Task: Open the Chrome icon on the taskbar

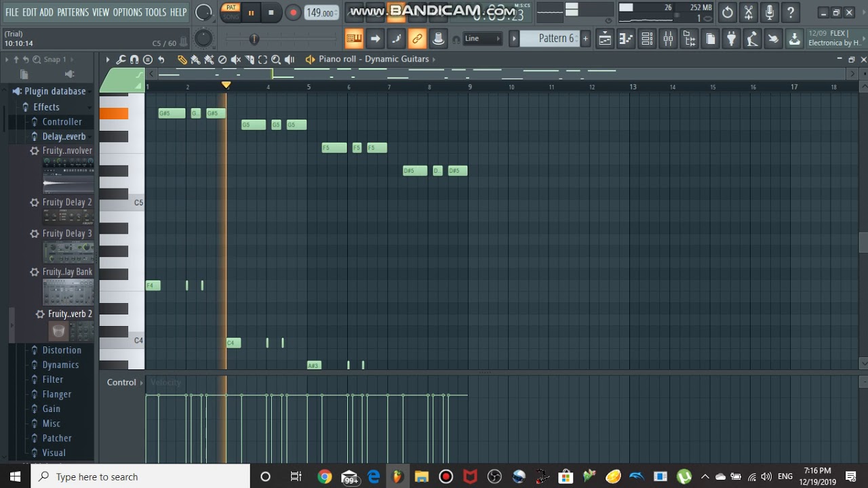Action: pyautogui.click(x=324, y=476)
